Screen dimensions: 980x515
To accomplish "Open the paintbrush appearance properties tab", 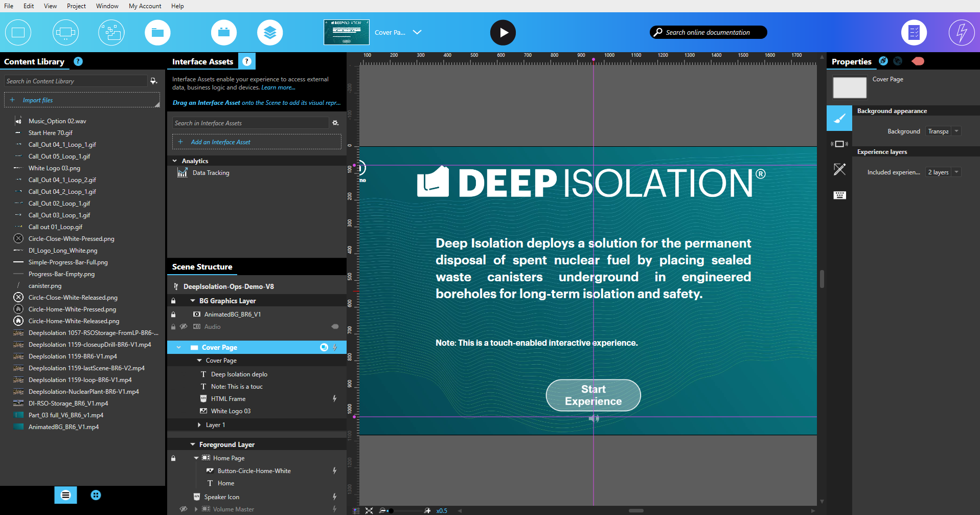I will click(x=839, y=118).
